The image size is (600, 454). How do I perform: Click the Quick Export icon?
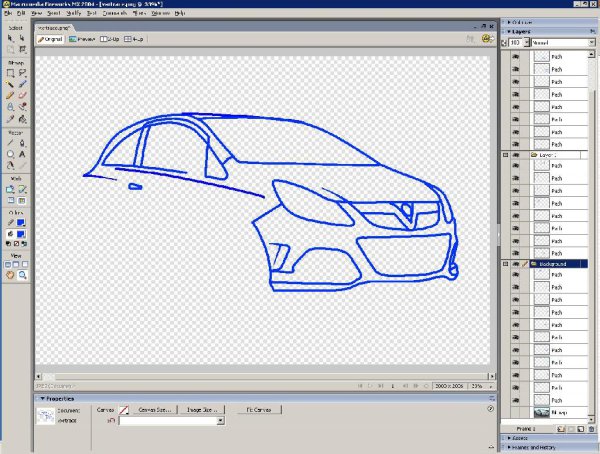(486, 40)
